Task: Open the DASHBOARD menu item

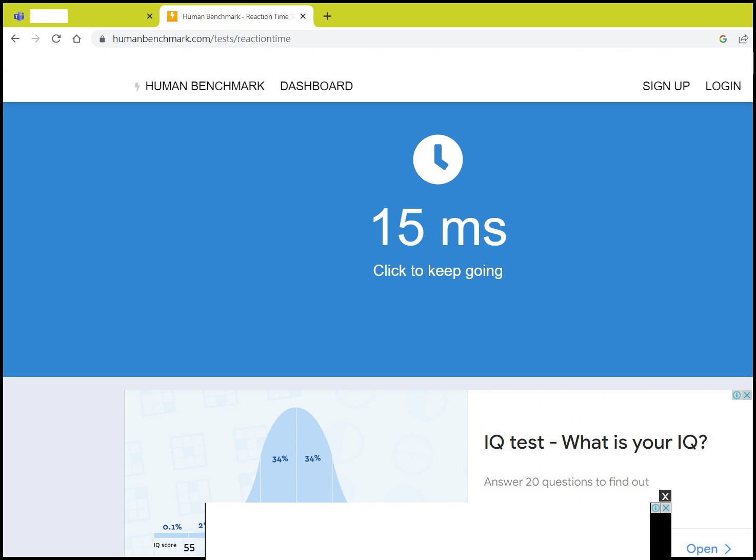Action: (316, 86)
